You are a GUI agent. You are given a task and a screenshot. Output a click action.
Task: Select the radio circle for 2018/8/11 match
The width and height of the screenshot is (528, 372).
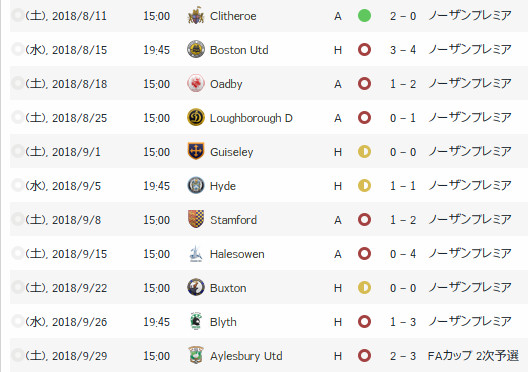point(17,15)
